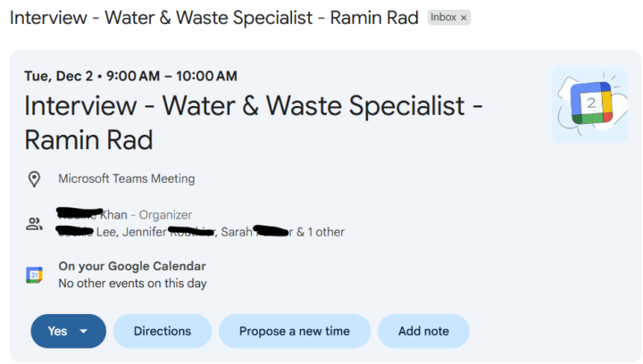Click the event title in the card
Screen dimensions: 643x364
[x=253, y=122]
